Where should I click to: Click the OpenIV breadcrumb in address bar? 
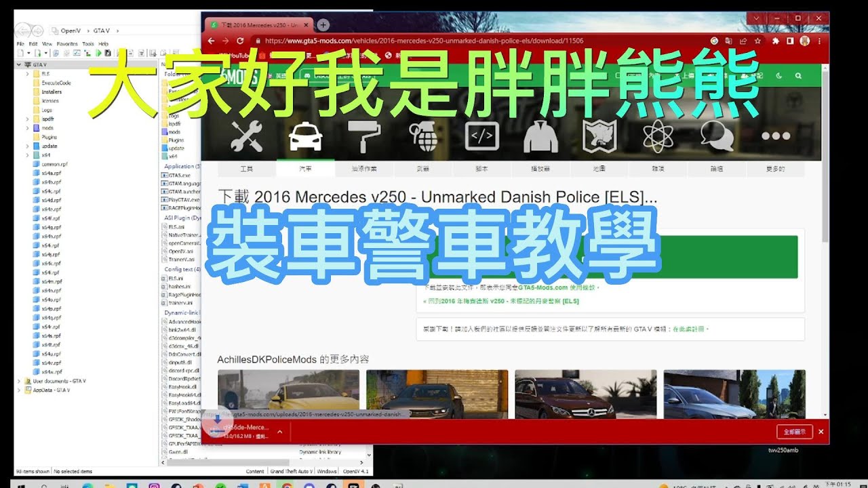(x=71, y=30)
